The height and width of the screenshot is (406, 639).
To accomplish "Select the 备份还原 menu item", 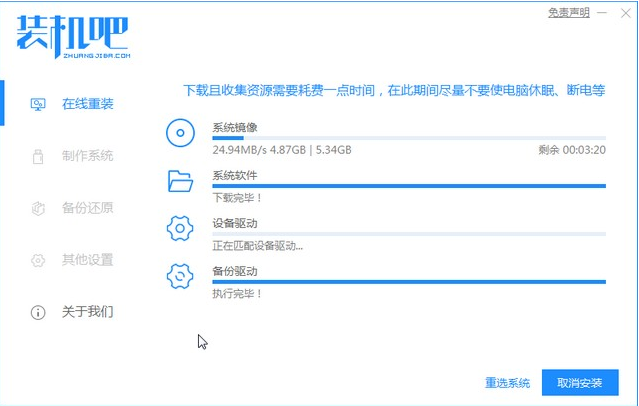I will click(87, 208).
